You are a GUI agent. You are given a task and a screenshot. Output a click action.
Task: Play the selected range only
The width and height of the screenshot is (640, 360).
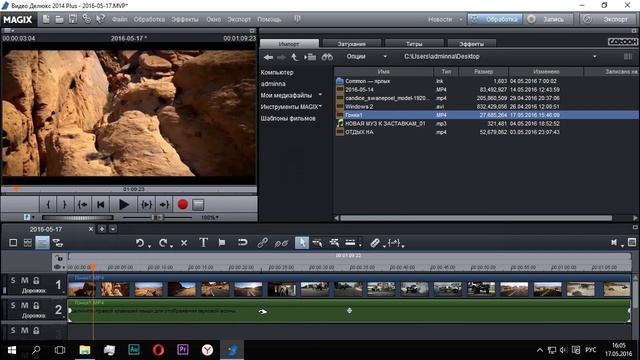click(x=146, y=204)
